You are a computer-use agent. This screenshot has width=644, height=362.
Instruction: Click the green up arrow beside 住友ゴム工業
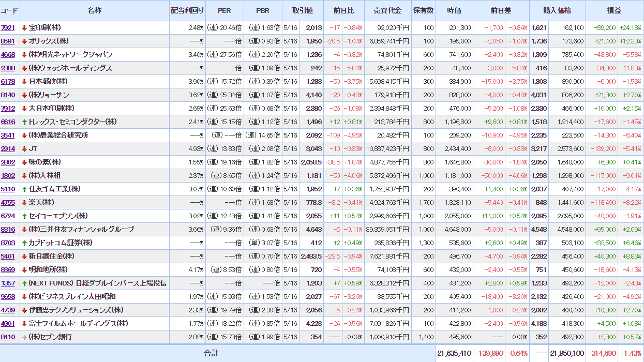pos(24,189)
